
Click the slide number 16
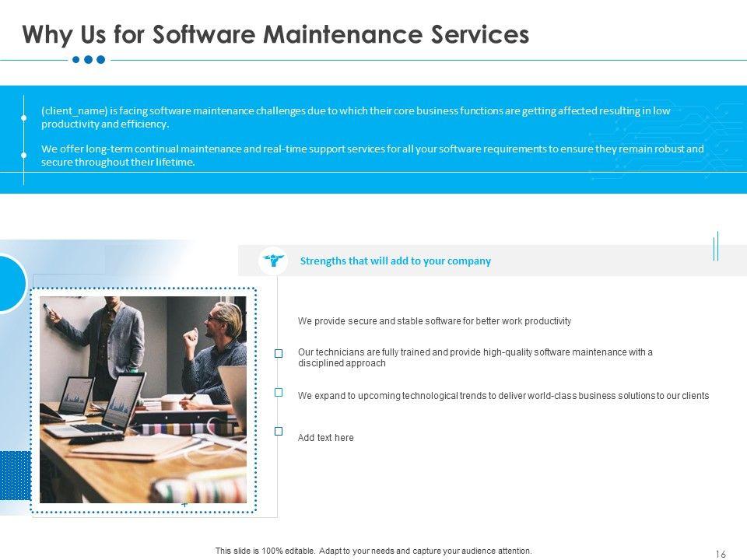[720, 553]
